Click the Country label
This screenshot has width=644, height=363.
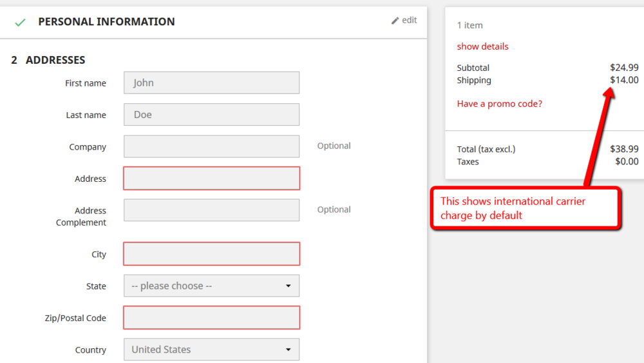[90, 350]
